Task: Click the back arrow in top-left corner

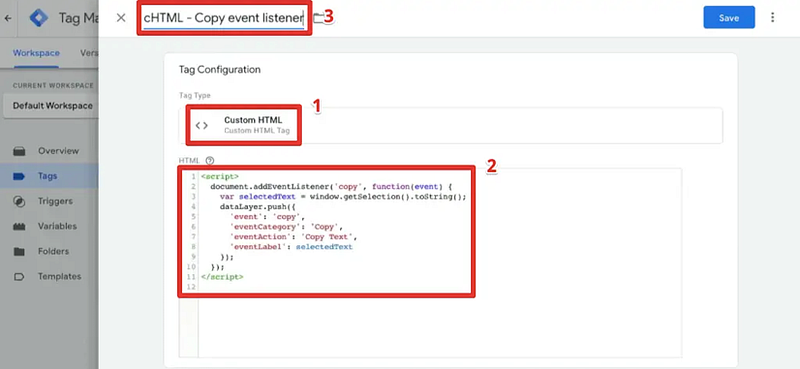Action: [8, 18]
